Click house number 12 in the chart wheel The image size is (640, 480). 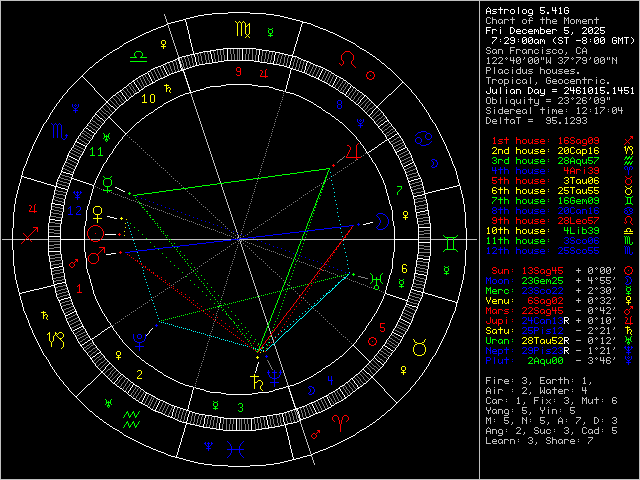(x=75, y=211)
